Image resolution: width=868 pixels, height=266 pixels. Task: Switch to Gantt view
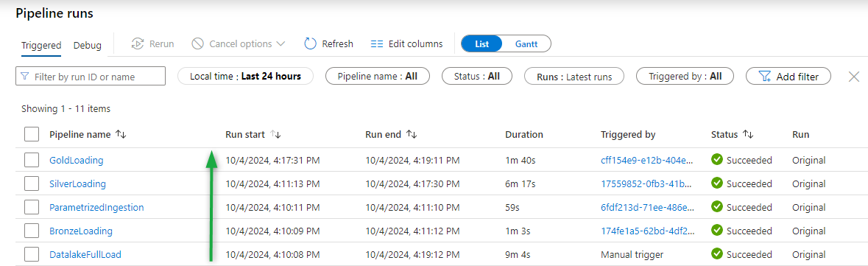[x=526, y=43]
